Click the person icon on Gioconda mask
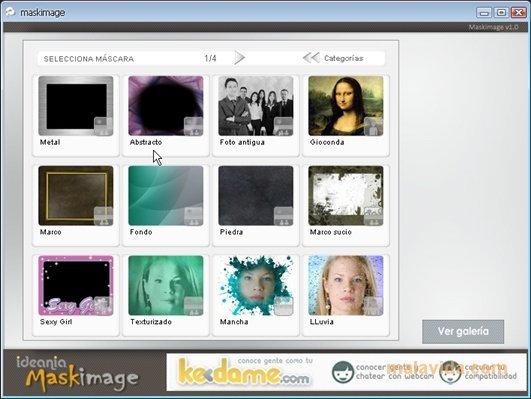Screen dimensions: 531x399 (x=373, y=126)
